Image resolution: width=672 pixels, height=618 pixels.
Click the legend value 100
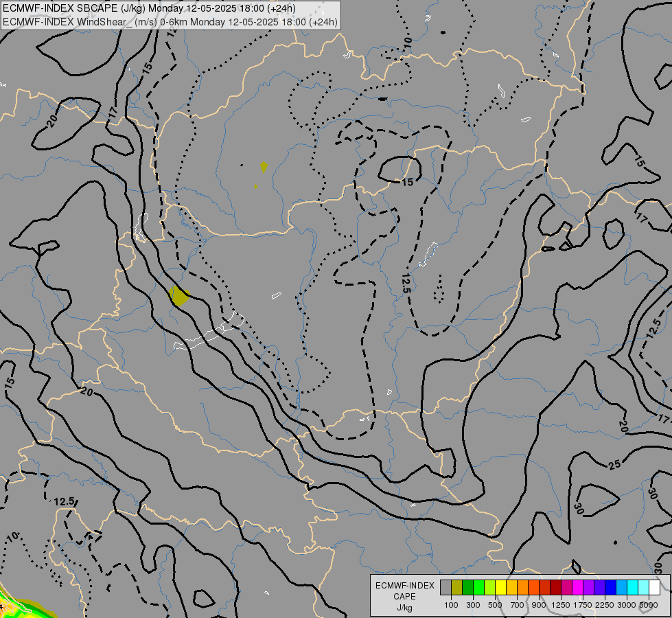coord(451,605)
